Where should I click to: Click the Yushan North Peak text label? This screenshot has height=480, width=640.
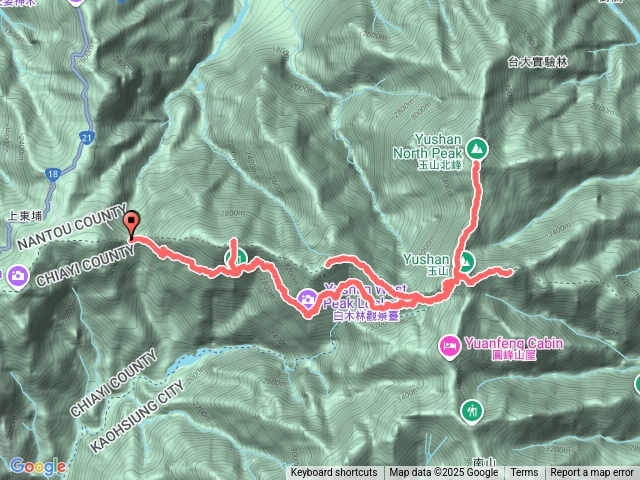coord(427,146)
